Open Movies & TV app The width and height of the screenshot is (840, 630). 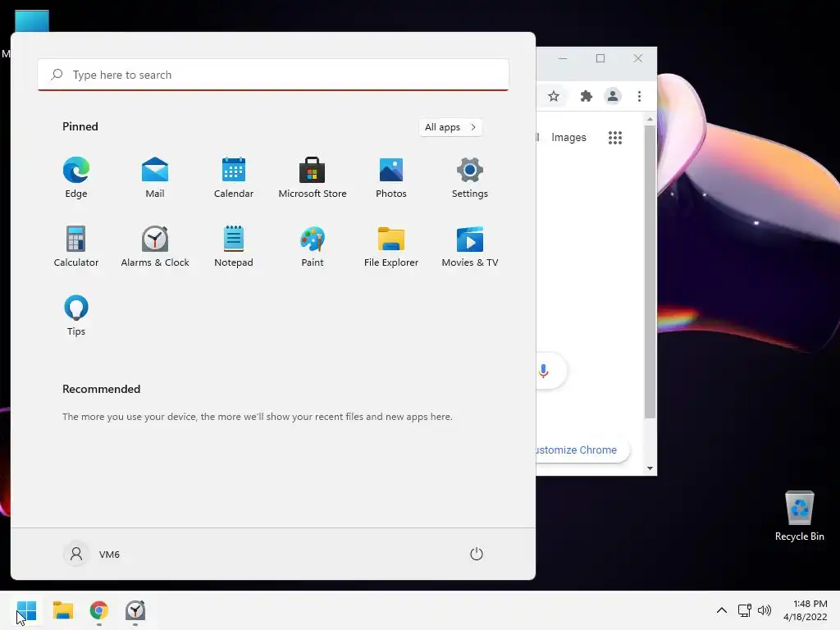[x=470, y=246]
